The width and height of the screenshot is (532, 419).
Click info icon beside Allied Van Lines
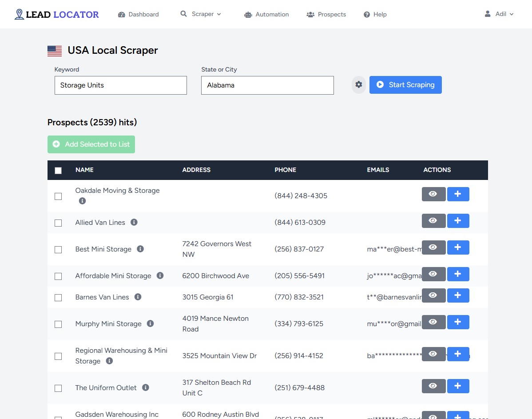[134, 222]
